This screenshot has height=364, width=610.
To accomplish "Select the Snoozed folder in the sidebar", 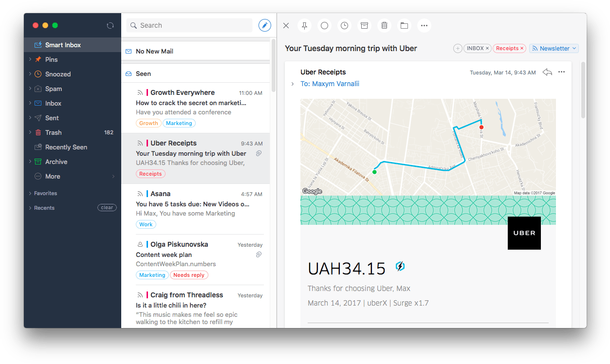I will [x=58, y=74].
